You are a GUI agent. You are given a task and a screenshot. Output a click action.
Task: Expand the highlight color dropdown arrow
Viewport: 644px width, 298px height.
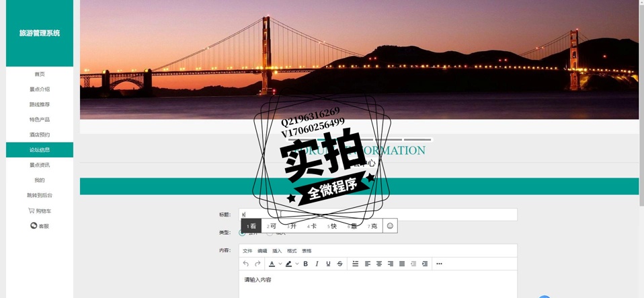tap(297, 264)
